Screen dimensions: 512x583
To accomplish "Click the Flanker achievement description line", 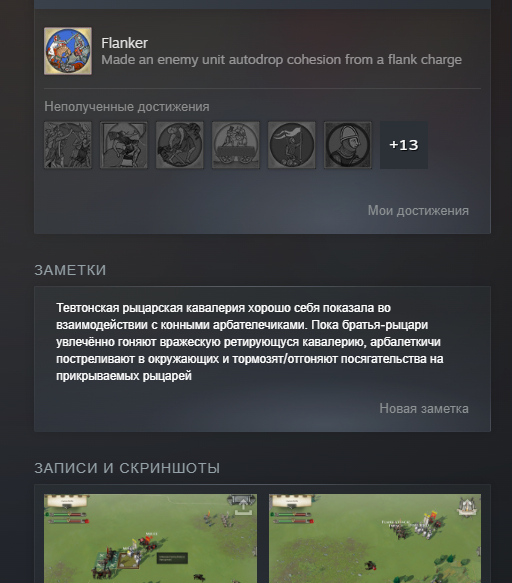I will tap(281, 60).
